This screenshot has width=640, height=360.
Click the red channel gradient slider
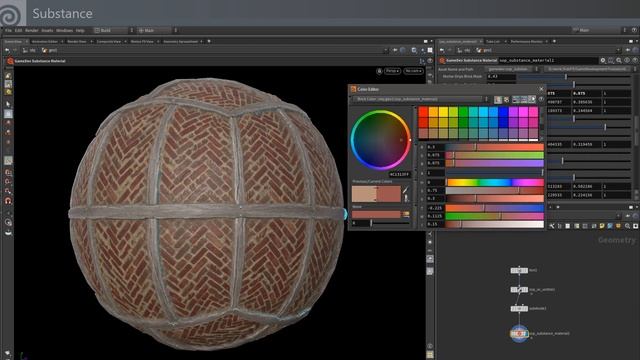coord(495,147)
